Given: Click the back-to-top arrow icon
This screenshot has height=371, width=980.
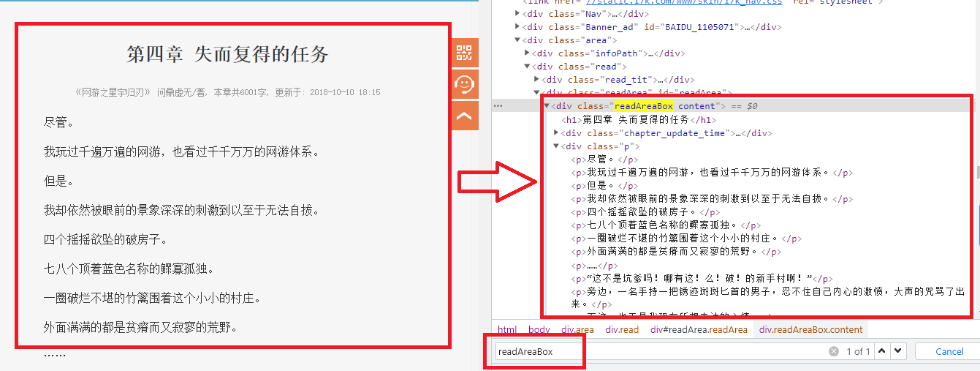Looking at the screenshot, I should [x=465, y=116].
